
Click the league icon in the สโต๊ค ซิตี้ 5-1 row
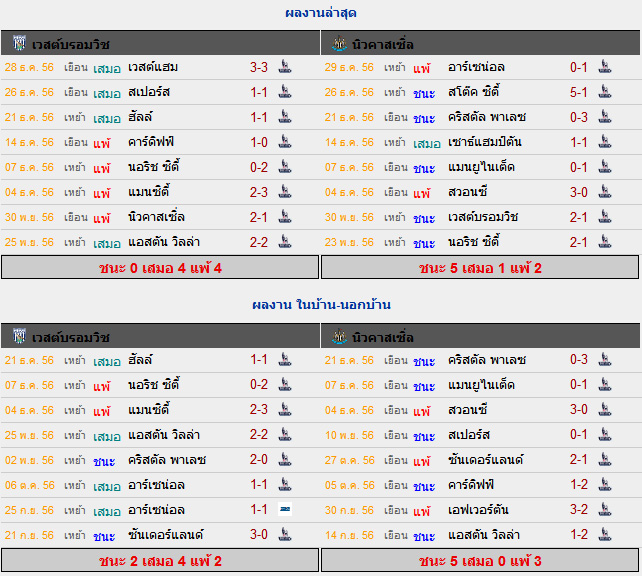tap(605, 92)
